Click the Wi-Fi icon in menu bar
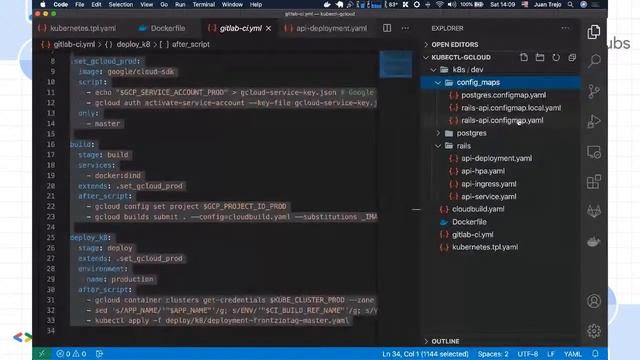 [440, 4]
